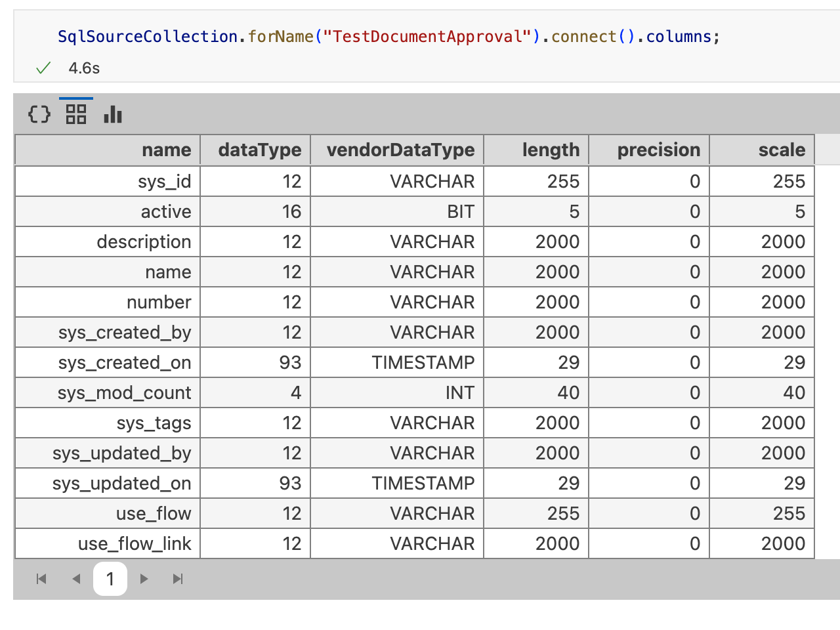Sort by the dataType column header
This screenshot has width=840, height=630.
pyautogui.click(x=259, y=150)
